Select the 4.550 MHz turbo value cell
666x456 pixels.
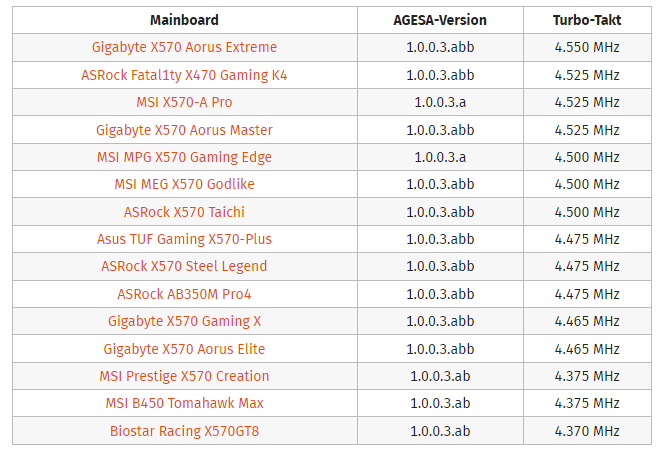pos(587,47)
